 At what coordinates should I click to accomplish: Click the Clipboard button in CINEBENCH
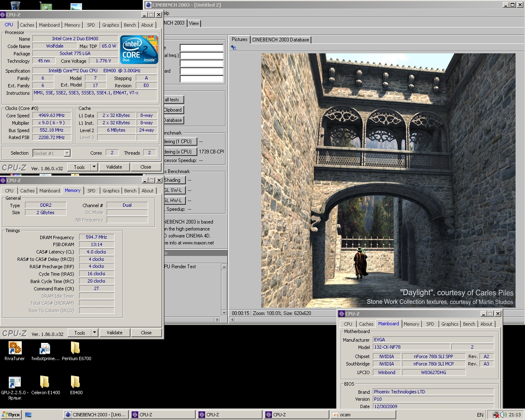click(174, 110)
